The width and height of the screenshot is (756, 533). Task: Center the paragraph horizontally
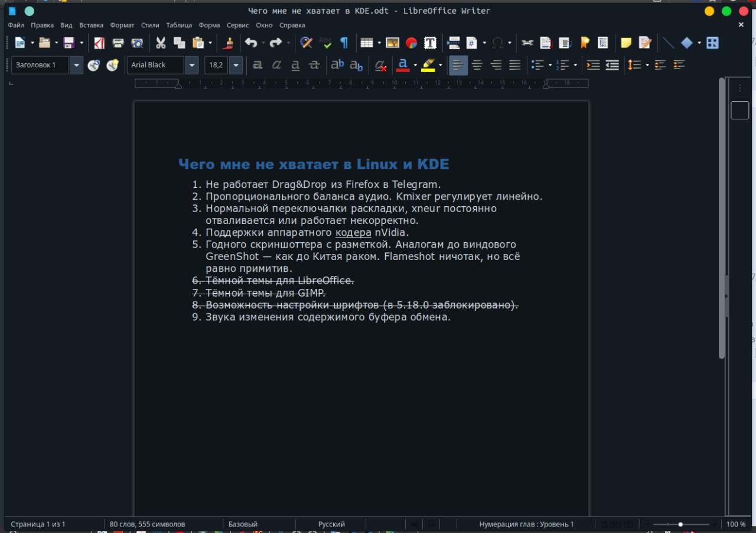(477, 65)
